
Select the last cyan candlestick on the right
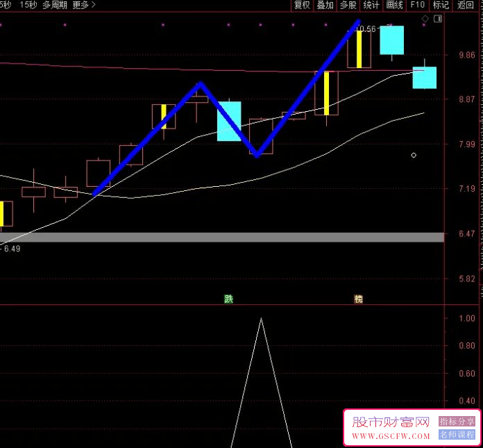pyautogui.click(x=425, y=78)
